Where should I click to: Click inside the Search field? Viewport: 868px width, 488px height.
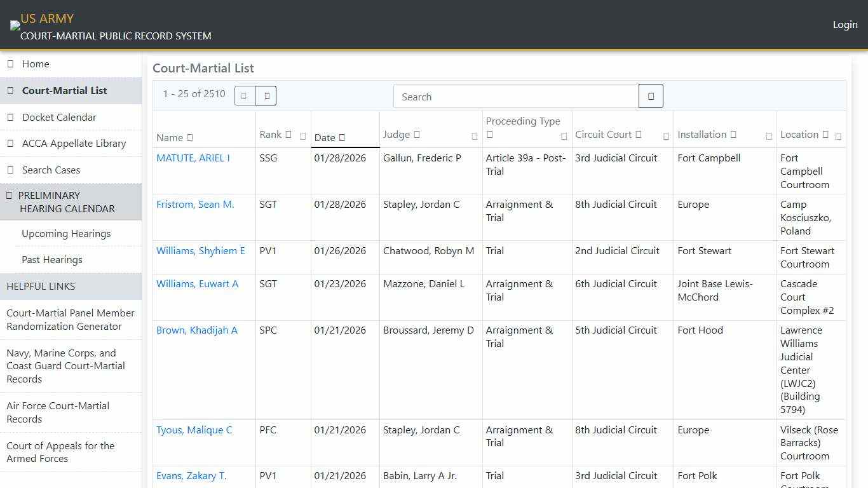point(516,96)
